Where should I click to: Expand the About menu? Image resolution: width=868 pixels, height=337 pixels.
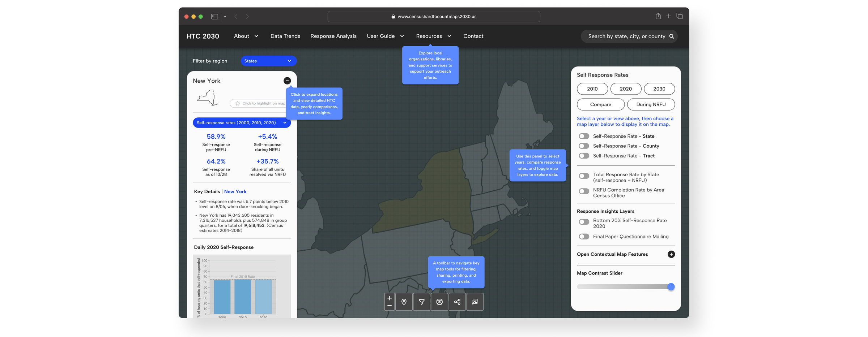click(246, 36)
